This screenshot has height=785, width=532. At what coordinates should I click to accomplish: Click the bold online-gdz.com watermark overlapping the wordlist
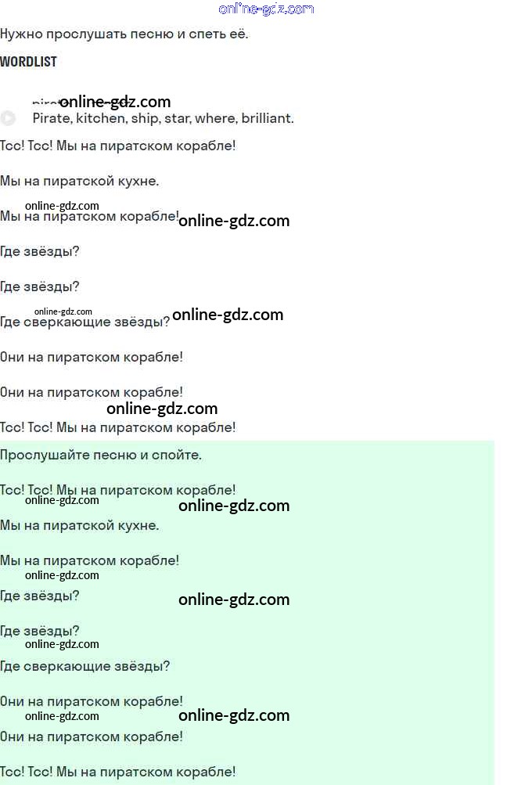click(x=115, y=102)
